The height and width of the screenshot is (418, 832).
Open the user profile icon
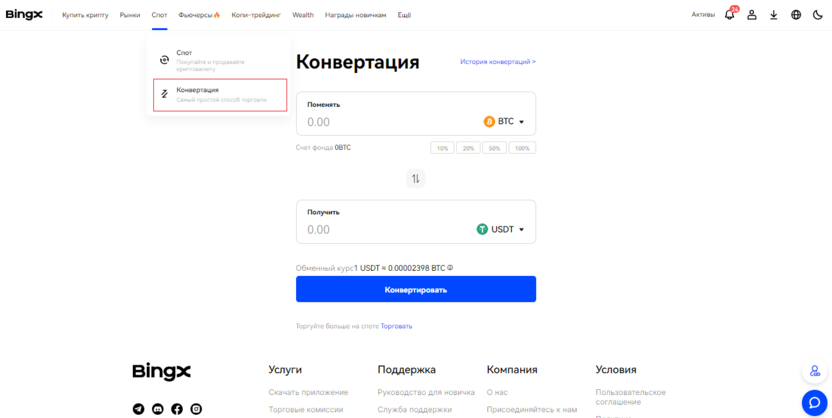click(x=752, y=15)
